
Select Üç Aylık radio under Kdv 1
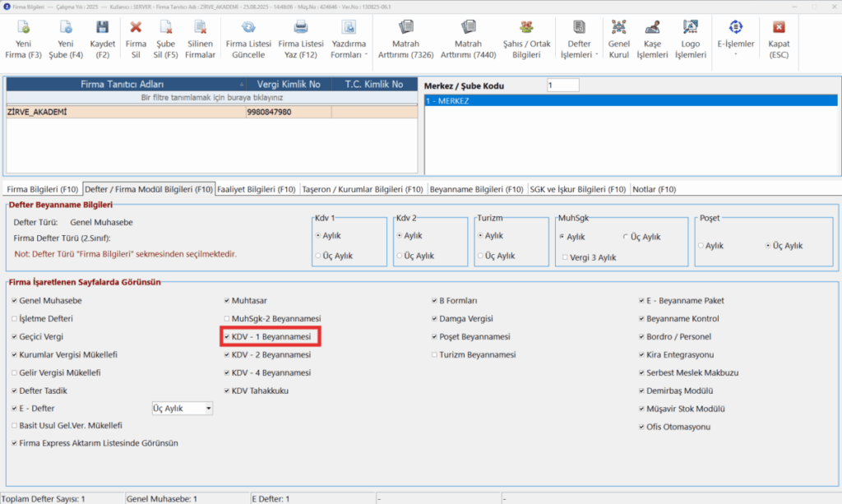point(318,256)
